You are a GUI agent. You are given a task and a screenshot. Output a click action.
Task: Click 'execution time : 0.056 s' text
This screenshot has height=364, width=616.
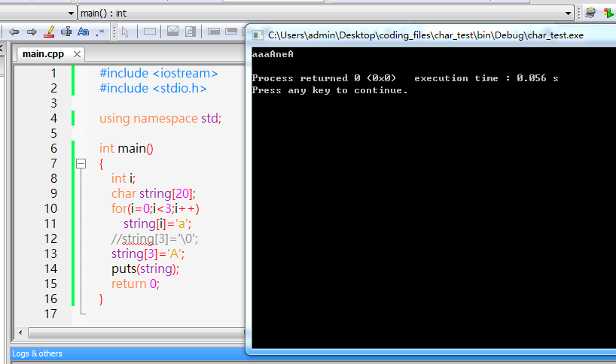coord(486,78)
